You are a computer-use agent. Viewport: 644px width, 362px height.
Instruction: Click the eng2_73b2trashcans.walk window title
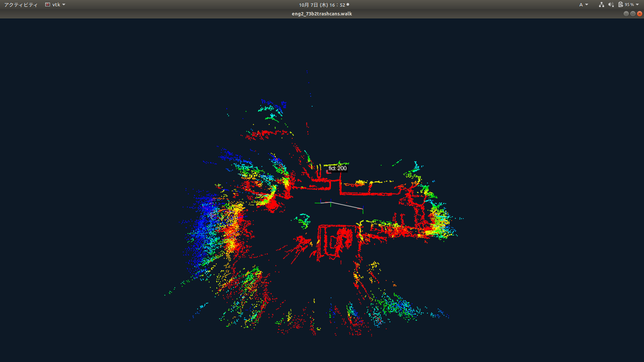point(322,14)
